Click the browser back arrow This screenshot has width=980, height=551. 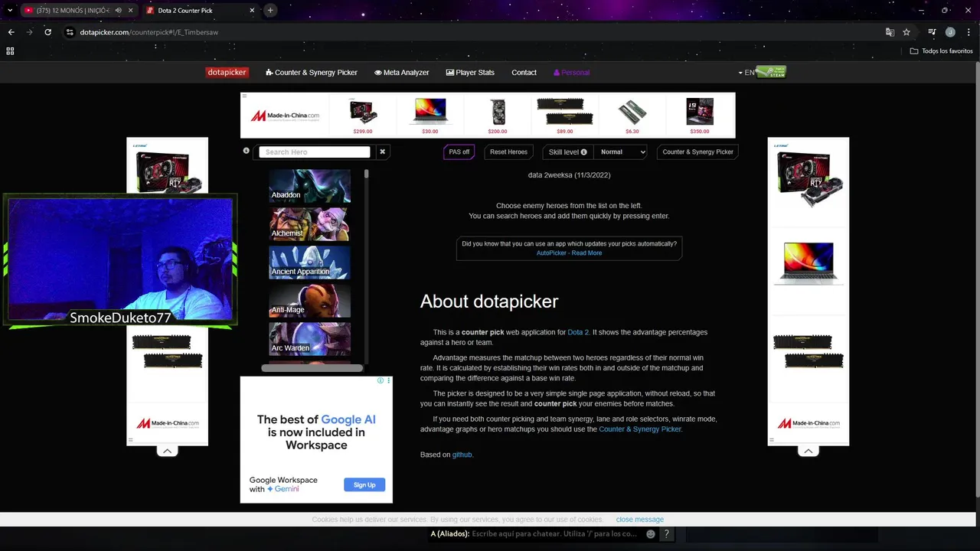click(x=11, y=32)
